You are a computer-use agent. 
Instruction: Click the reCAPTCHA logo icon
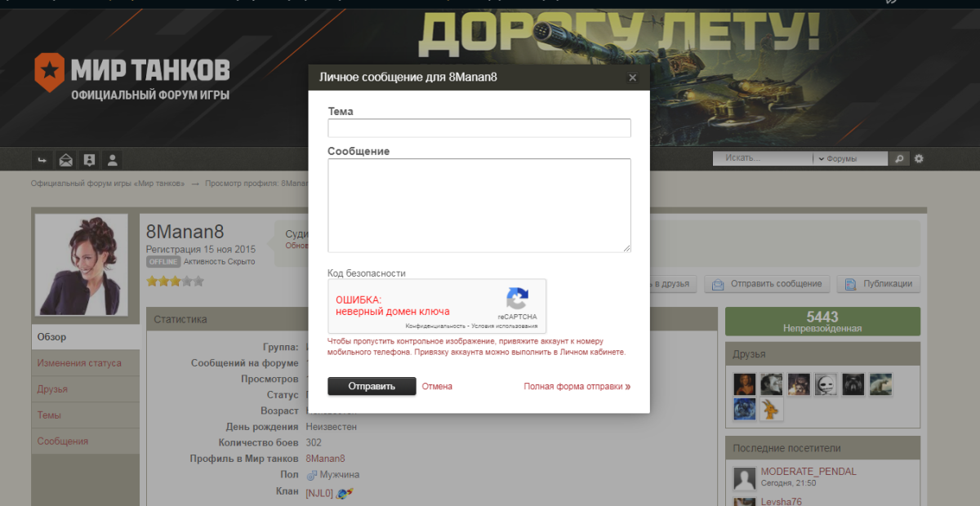517,298
